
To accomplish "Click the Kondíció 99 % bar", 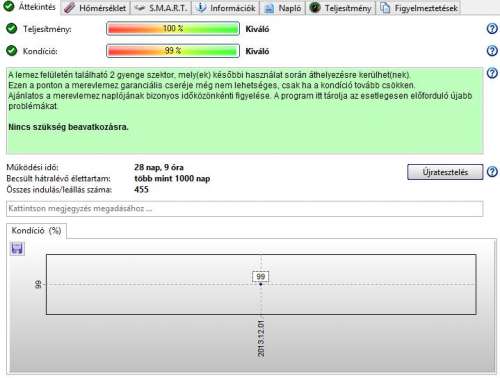I will (x=173, y=51).
